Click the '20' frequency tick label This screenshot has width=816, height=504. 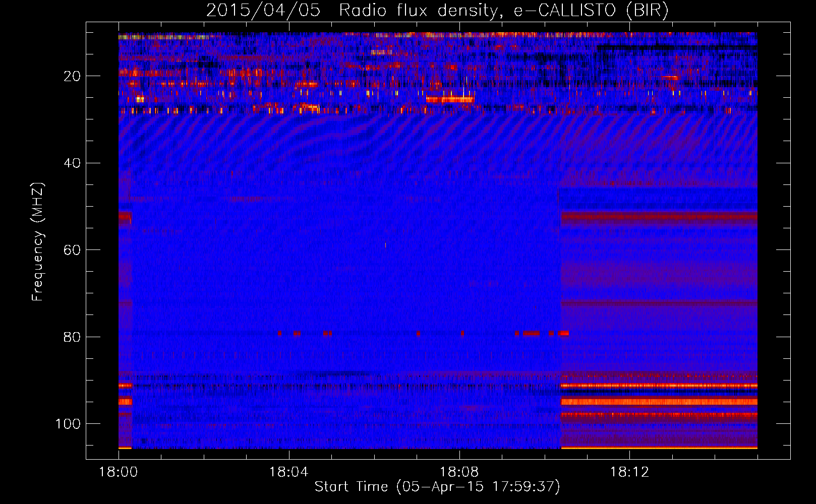(x=73, y=76)
